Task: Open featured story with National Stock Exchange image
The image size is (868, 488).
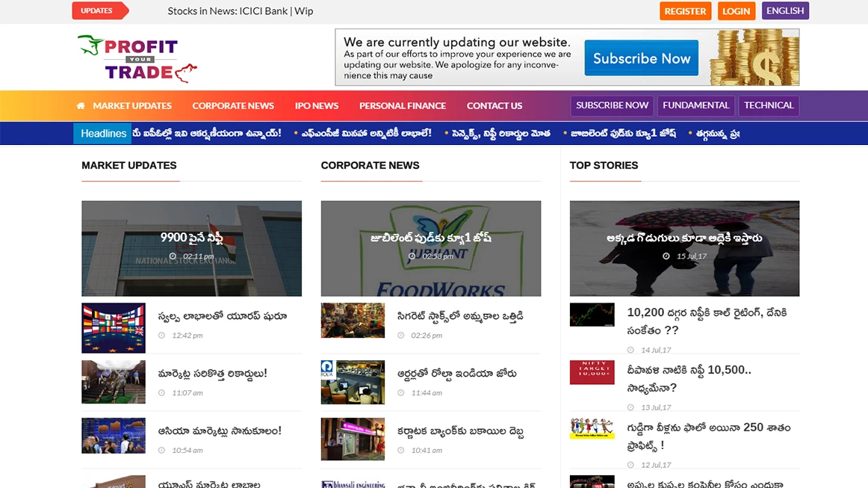Action: click(191, 248)
